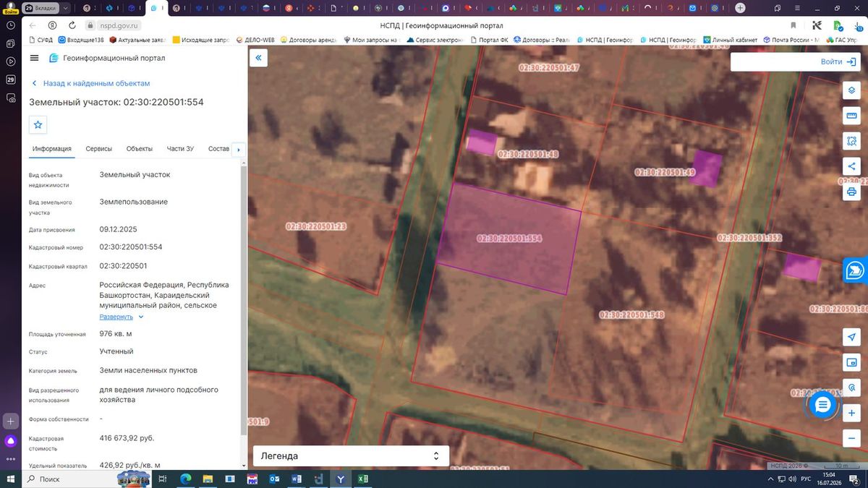Add parcel to favorites with star icon
This screenshot has width=868, height=488.
click(38, 124)
